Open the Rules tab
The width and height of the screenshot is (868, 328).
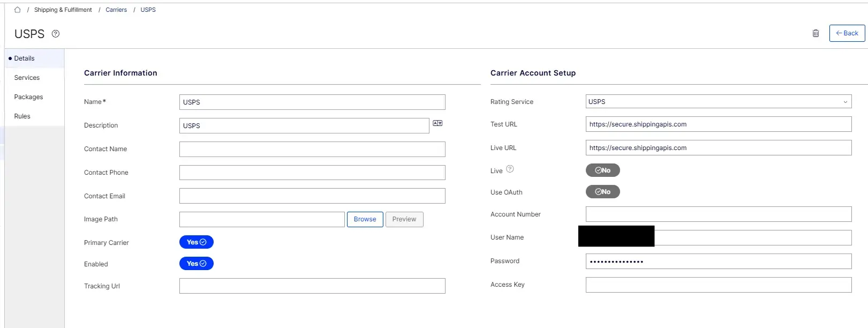tap(34, 116)
